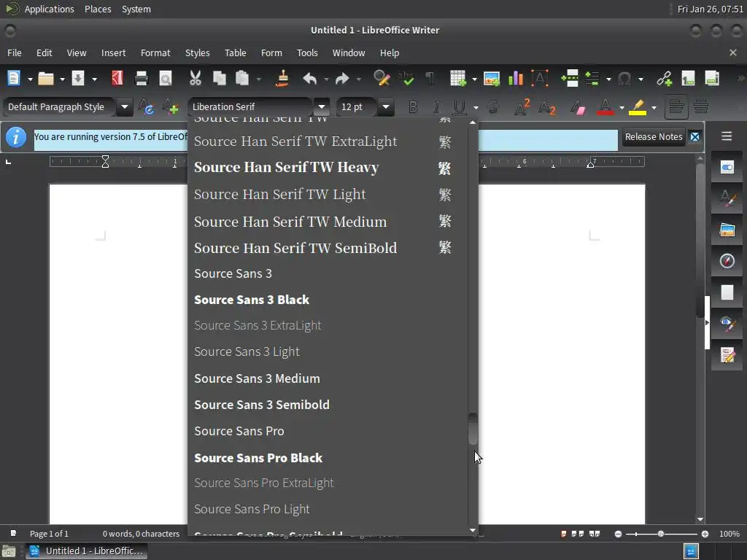Insert a text box

[539, 78]
